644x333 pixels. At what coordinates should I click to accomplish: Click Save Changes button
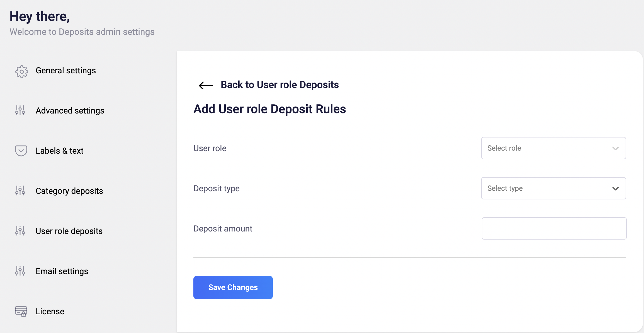(x=233, y=288)
